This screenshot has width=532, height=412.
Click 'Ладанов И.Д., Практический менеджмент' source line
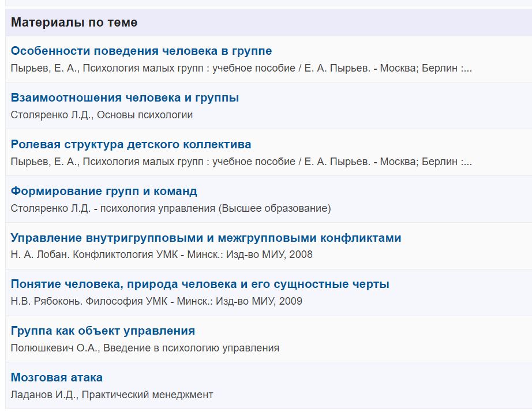112,395
